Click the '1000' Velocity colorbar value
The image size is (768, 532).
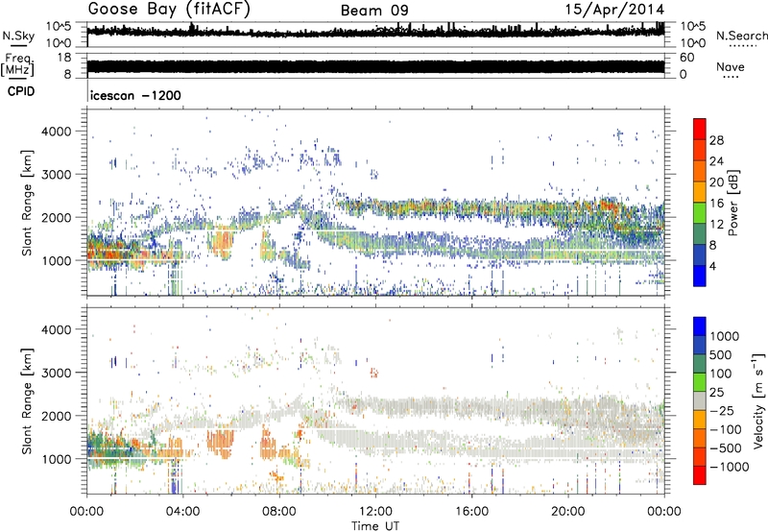(724, 336)
